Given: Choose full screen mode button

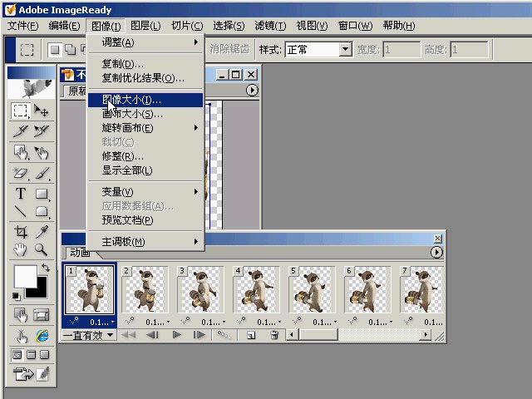Looking at the screenshot, I should point(45,355).
